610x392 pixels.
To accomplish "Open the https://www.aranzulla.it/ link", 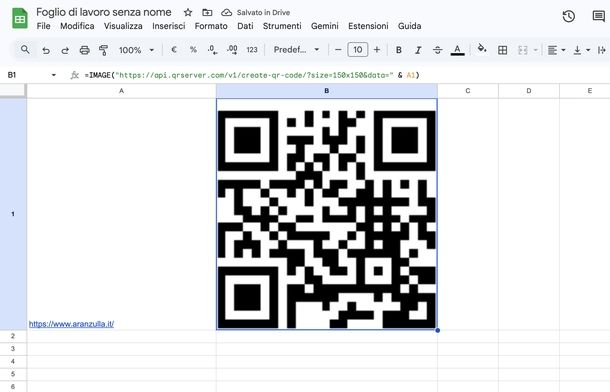I will tap(71, 324).
